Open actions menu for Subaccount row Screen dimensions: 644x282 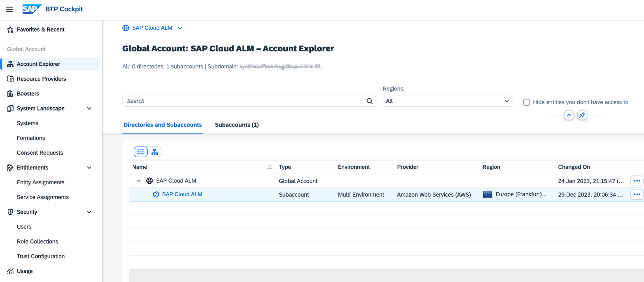coord(637,194)
